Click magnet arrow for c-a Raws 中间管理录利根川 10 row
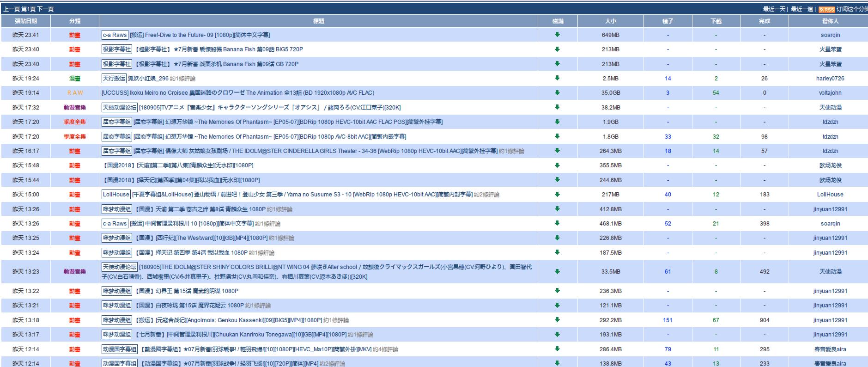Screen dimensions: 868x367 557,223
